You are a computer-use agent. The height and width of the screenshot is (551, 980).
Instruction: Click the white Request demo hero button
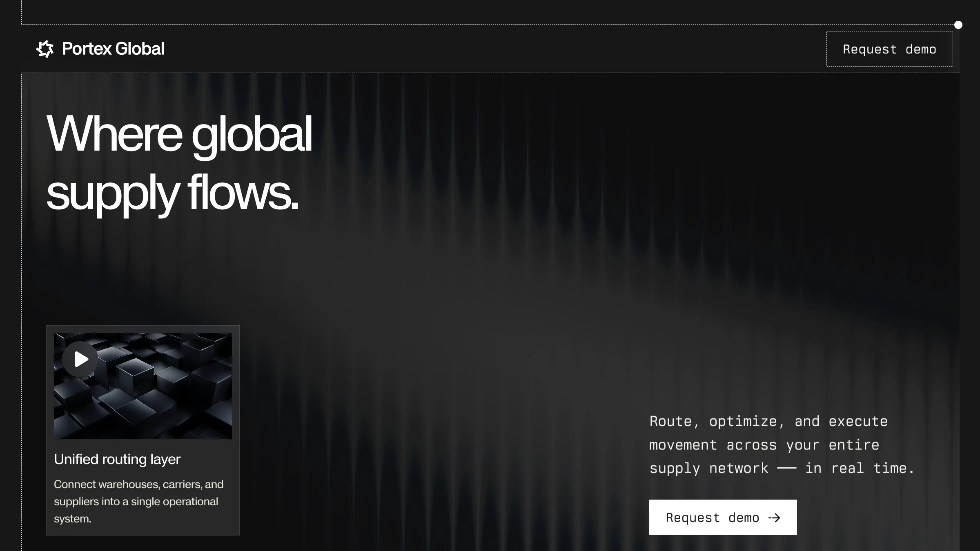pos(722,517)
